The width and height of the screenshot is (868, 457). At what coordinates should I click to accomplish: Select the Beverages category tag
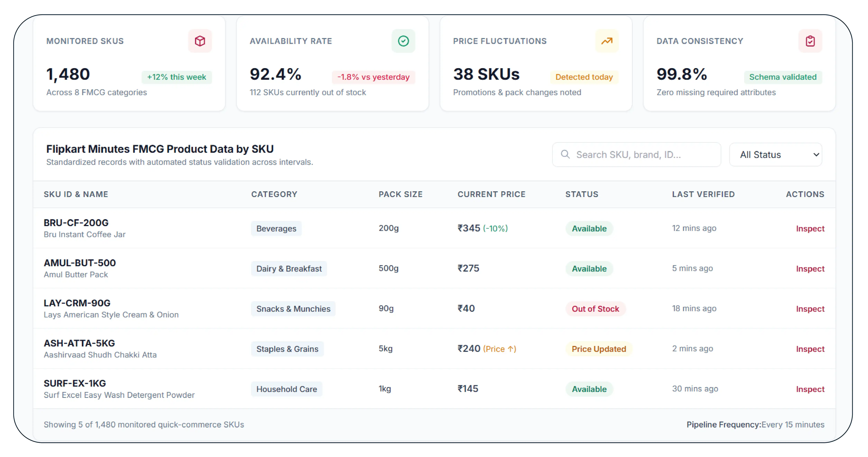276,228
